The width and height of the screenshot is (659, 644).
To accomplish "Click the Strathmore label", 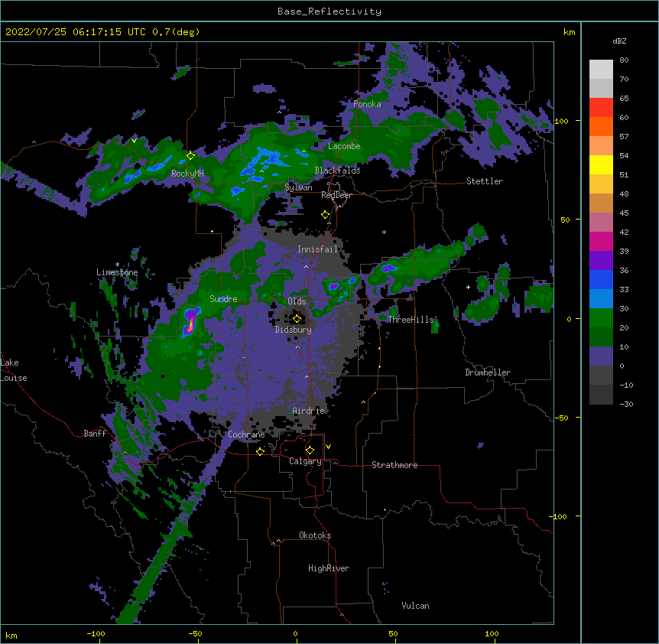I will [x=394, y=465].
